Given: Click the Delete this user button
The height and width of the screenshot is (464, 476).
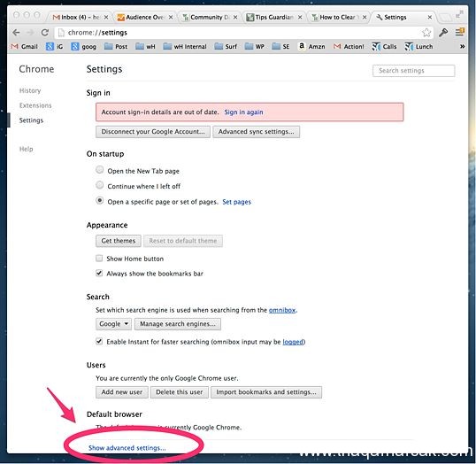Looking at the screenshot, I should point(180,392).
